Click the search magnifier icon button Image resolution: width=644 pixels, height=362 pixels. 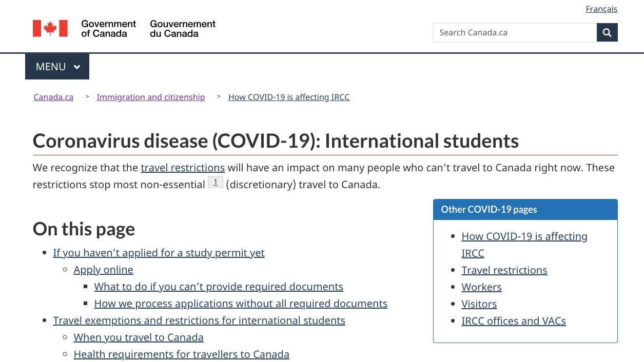[607, 32]
